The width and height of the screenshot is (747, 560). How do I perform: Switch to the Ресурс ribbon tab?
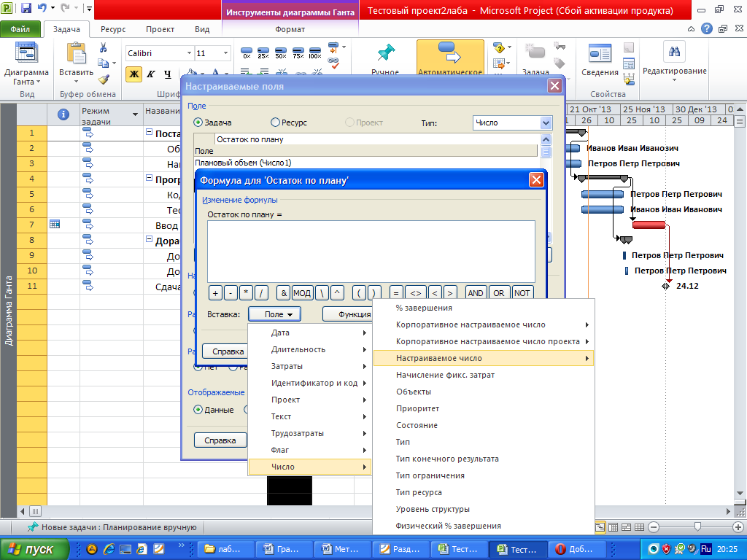click(x=113, y=29)
